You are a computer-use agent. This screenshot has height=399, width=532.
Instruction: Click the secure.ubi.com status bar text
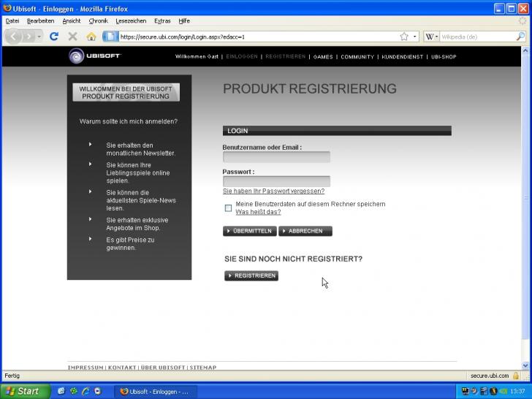[x=490, y=376]
